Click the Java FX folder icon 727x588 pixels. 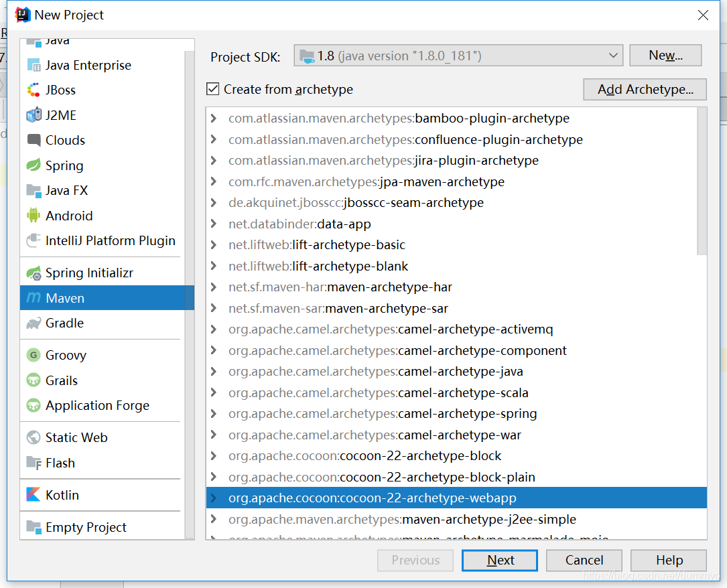click(34, 190)
